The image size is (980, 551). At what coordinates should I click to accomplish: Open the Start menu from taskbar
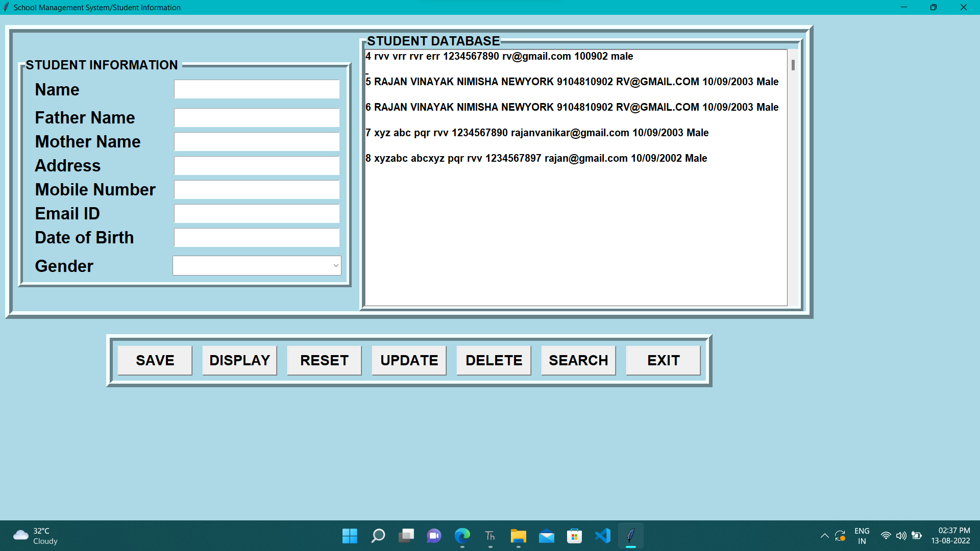pyautogui.click(x=349, y=536)
